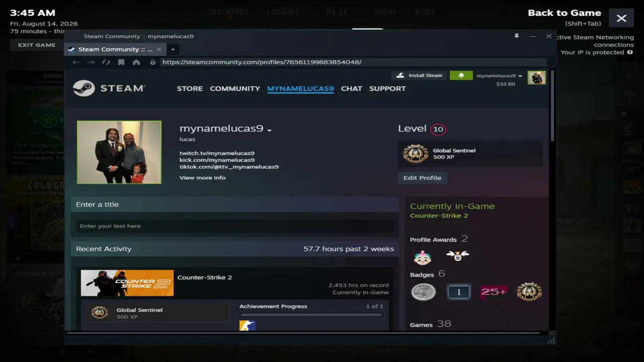Go to the CHAT page

[x=352, y=88]
